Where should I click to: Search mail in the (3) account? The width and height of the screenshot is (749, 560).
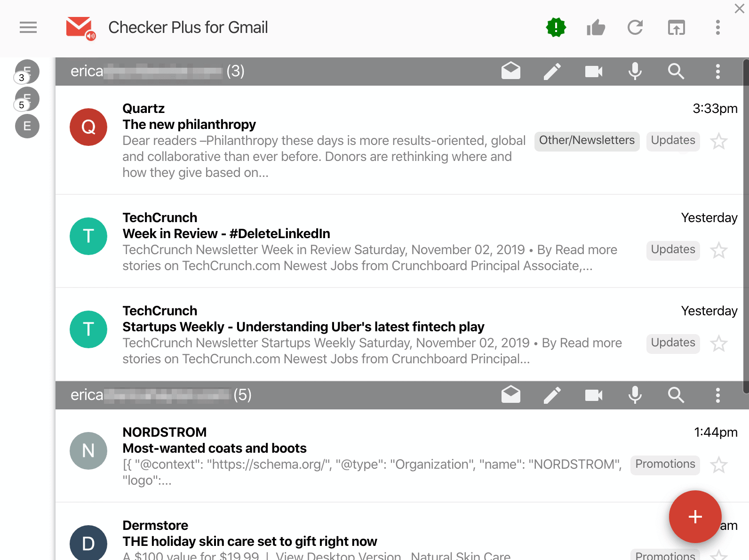tap(676, 71)
